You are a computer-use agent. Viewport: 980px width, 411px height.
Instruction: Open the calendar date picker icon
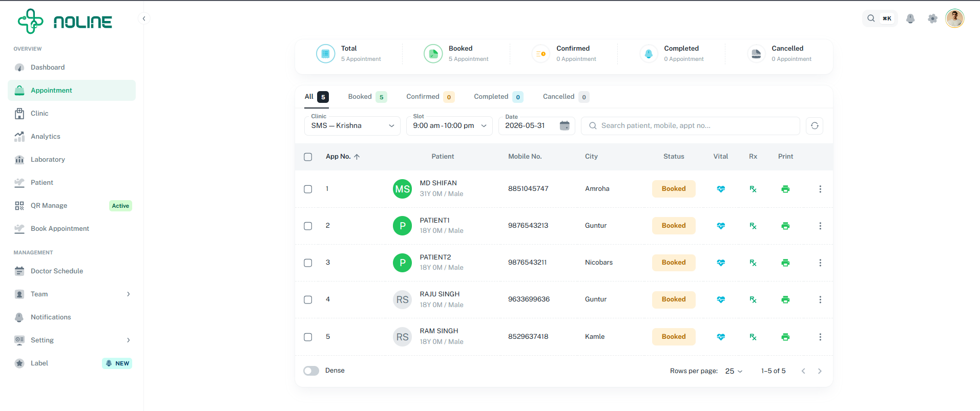click(x=565, y=125)
